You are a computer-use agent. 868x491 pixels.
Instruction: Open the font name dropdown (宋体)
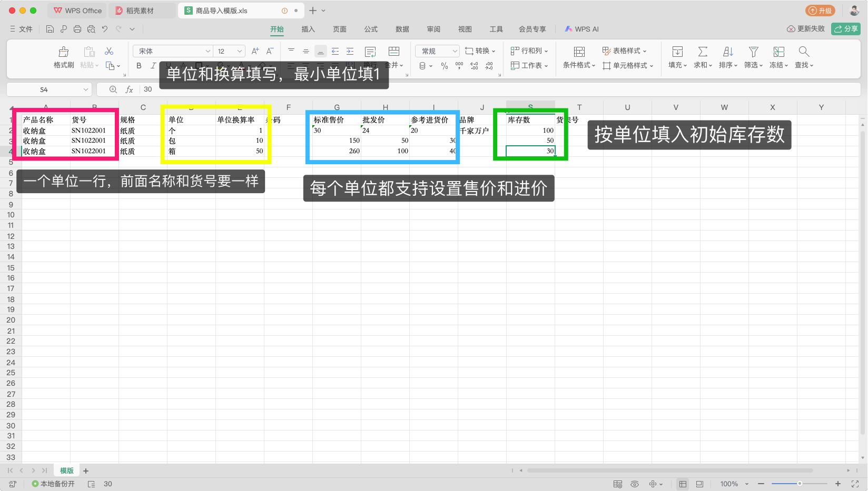pos(173,51)
